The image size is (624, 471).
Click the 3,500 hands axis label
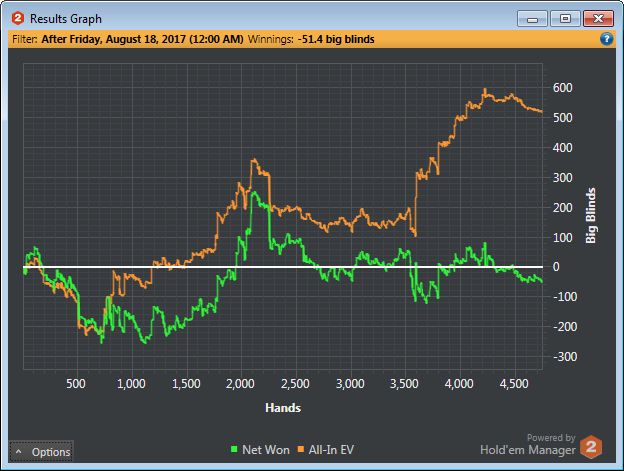[404, 384]
